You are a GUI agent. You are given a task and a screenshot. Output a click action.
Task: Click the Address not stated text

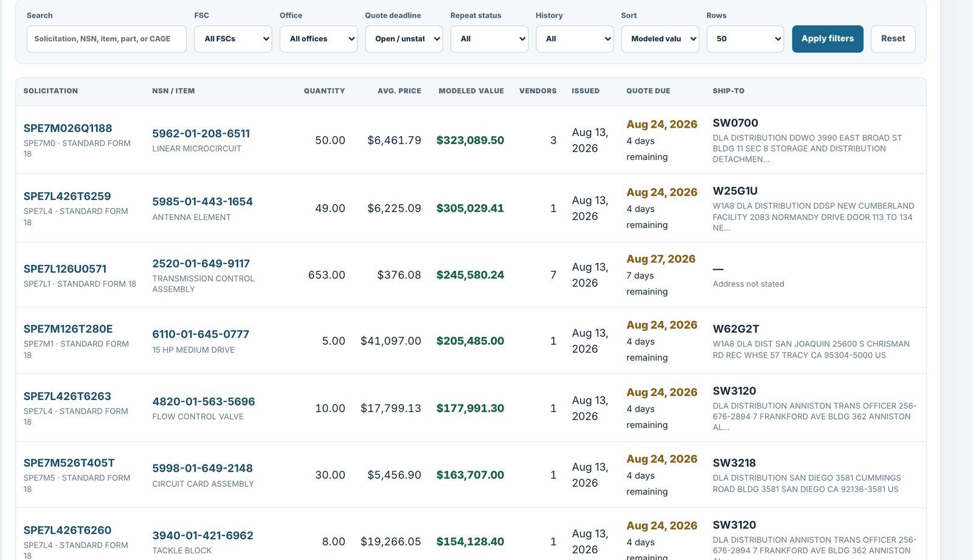point(749,284)
